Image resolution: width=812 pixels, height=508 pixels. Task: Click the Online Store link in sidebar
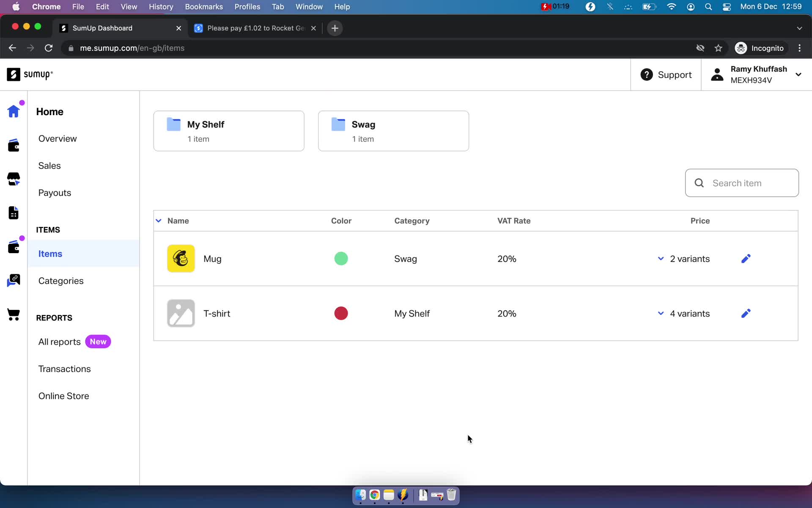(63, 396)
